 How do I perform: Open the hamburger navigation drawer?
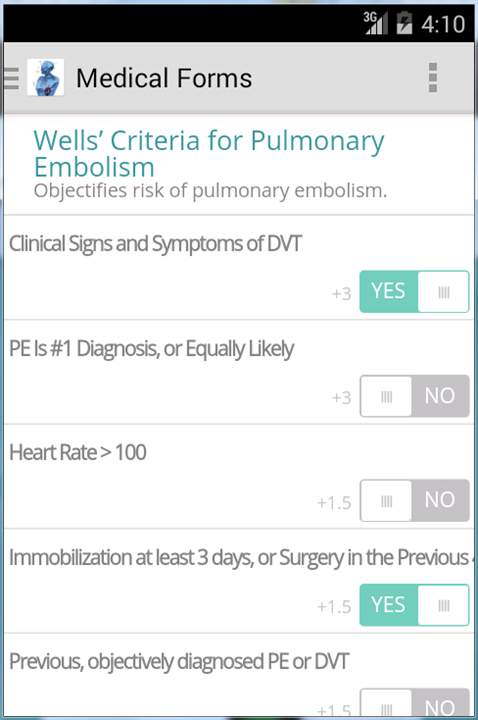[11, 78]
